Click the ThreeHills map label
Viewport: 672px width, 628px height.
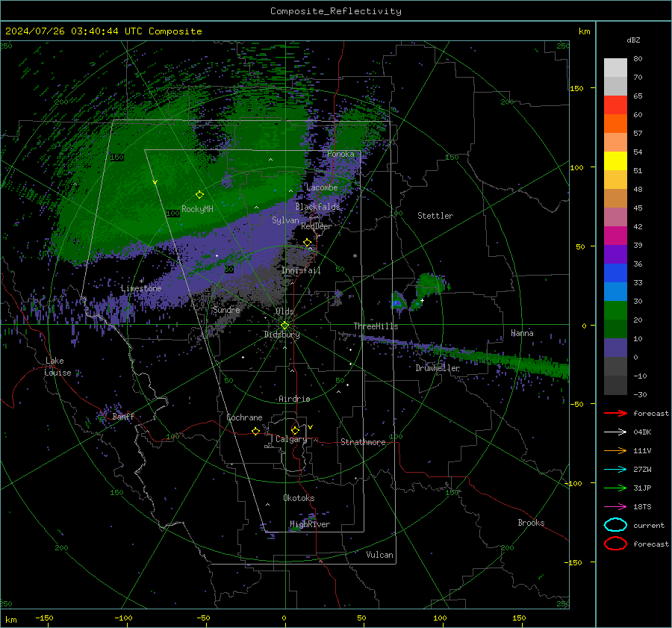[376, 326]
